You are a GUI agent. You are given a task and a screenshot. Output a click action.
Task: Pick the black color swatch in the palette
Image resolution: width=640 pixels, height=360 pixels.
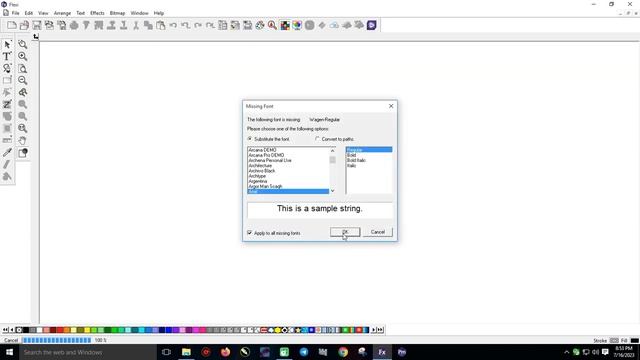pos(26,330)
